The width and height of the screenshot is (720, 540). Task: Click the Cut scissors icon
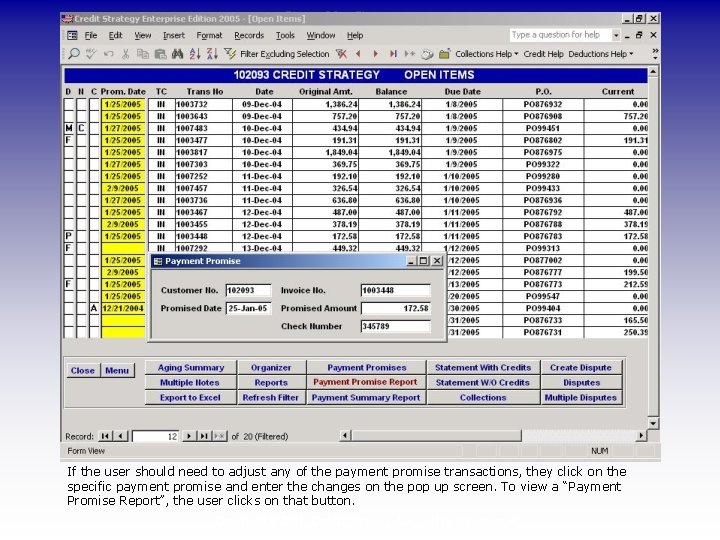(x=125, y=54)
